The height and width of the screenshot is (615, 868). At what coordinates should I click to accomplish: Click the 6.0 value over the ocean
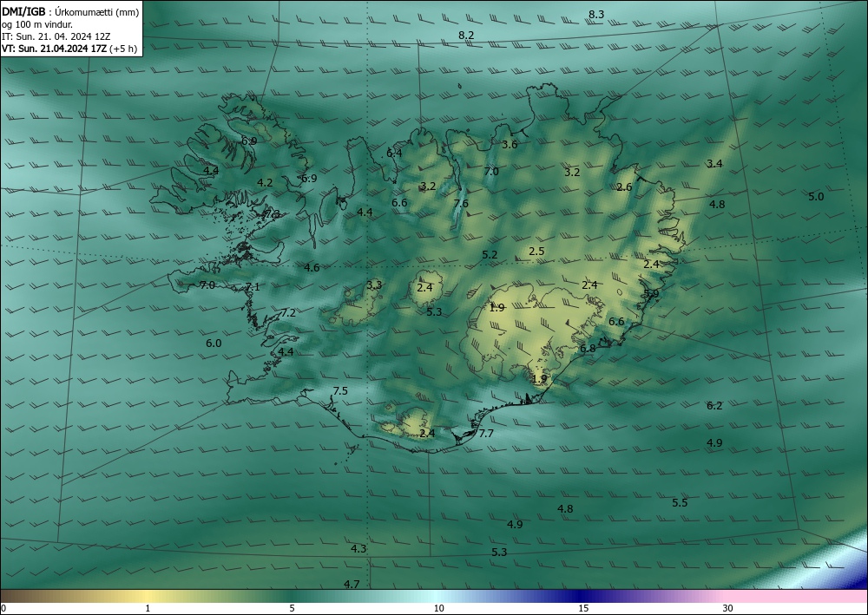coord(214,343)
